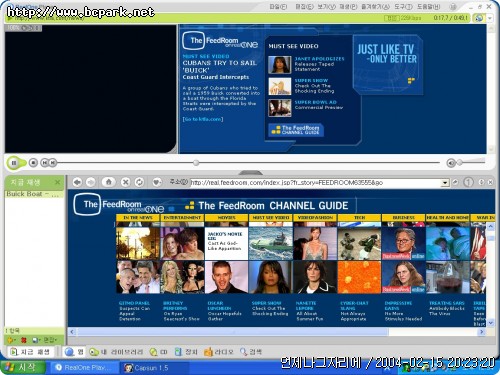Open the 장치 tab
This screenshot has width=500, height=375.
pos(186,352)
